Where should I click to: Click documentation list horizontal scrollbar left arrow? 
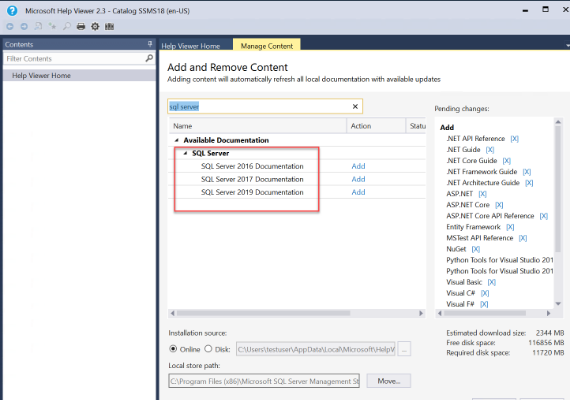(x=173, y=313)
